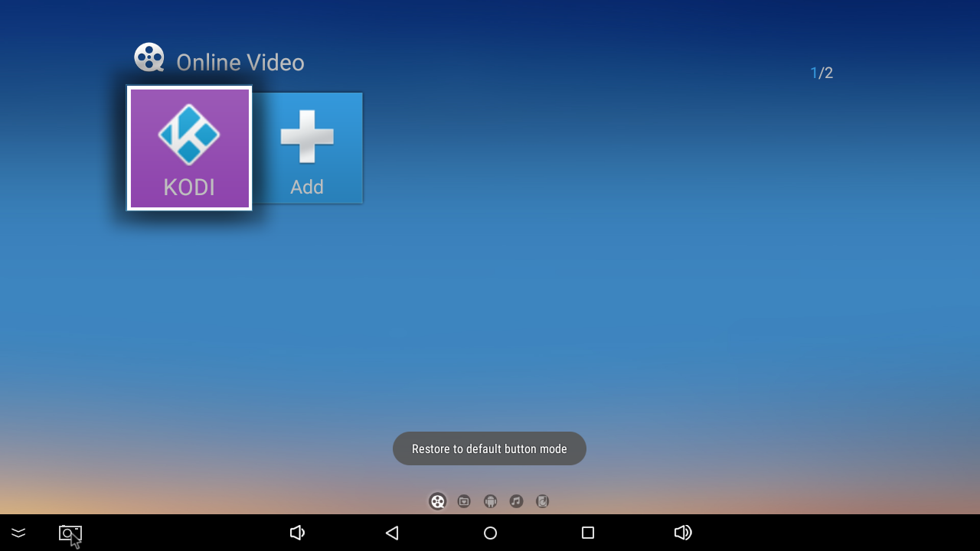Click the Online Video film reel header icon
The image size is (980, 551).
149,57
